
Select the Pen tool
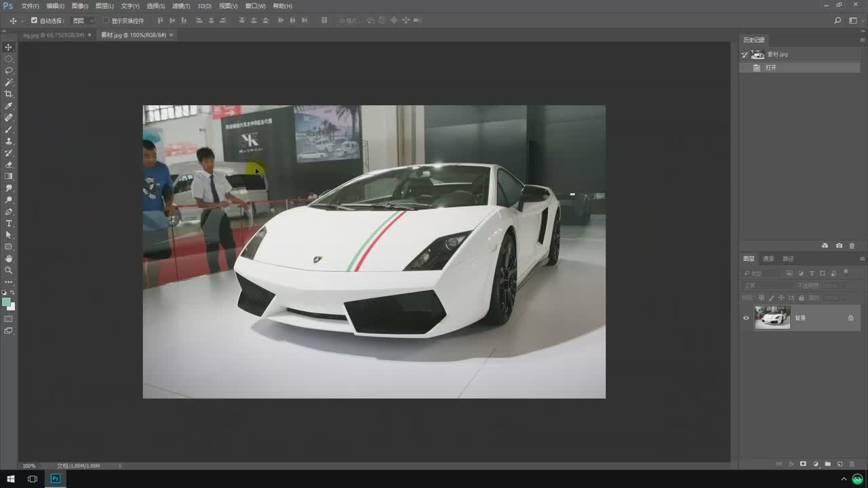pyautogui.click(x=9, y=211)
